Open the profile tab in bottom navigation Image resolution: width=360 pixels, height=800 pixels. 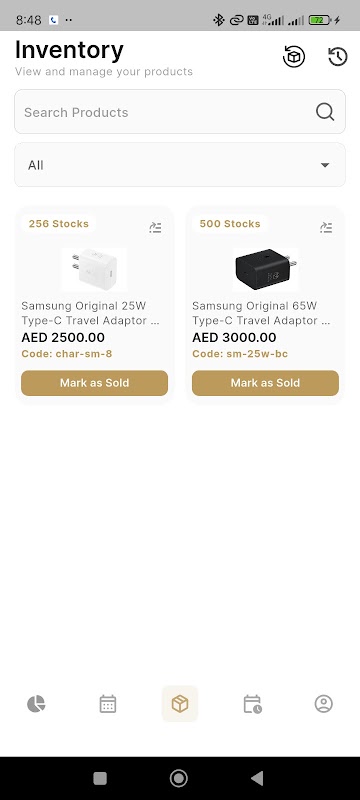324,704
